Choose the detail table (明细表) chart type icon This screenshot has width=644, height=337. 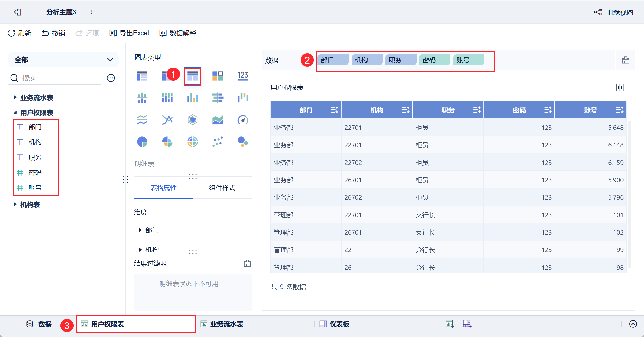[193, 76]
